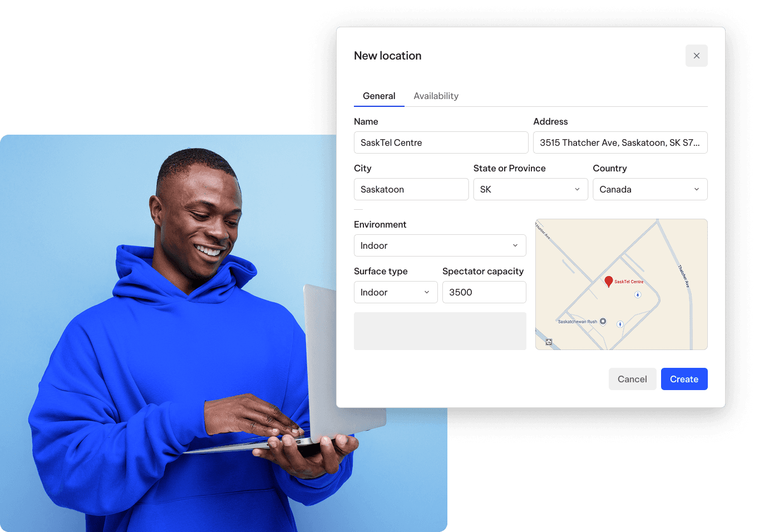Edit the Address field
This screenshot has height=532, width=759.
click(620, 142)
